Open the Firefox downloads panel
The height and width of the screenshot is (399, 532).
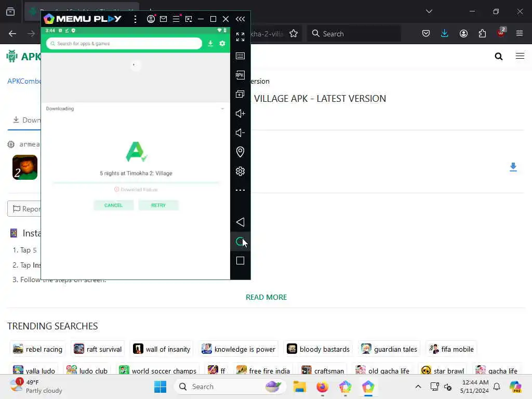[x=445, y=34]
